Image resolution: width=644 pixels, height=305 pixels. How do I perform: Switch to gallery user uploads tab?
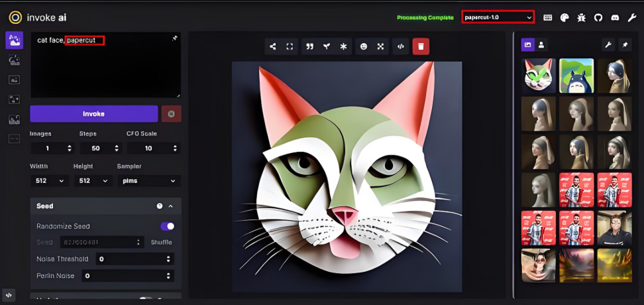pos(541,45)
